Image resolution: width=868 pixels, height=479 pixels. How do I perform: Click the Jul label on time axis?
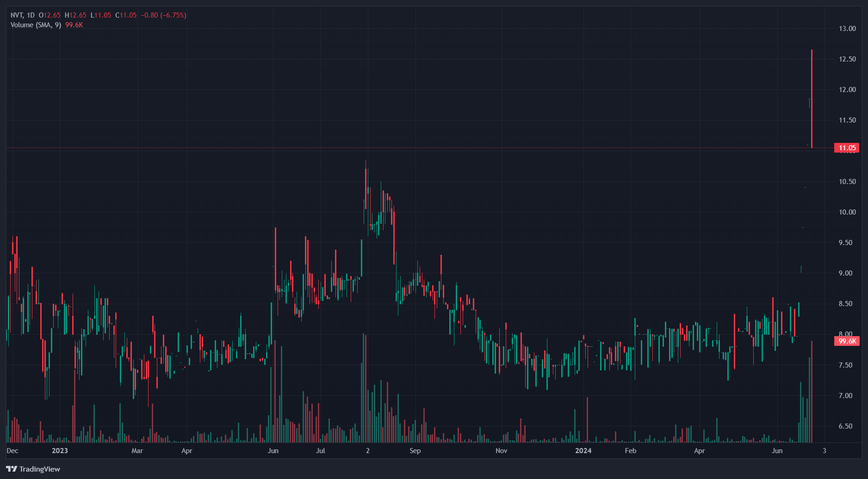(320, 451)
